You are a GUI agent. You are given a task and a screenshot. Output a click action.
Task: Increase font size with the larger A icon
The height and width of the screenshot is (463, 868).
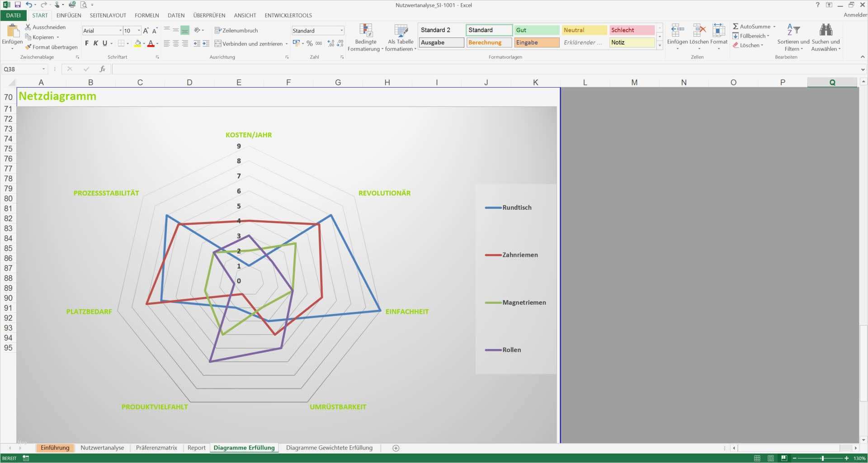(x=146, y=31)
